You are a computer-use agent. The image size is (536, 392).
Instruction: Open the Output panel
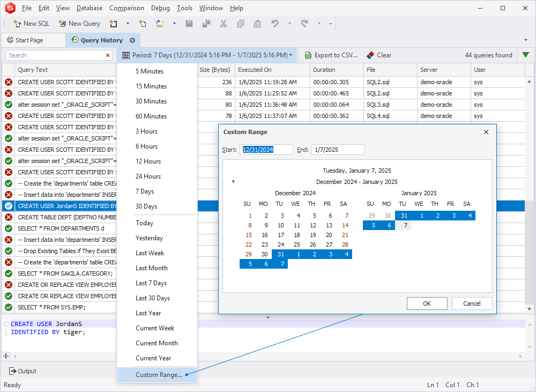point(23,371)
